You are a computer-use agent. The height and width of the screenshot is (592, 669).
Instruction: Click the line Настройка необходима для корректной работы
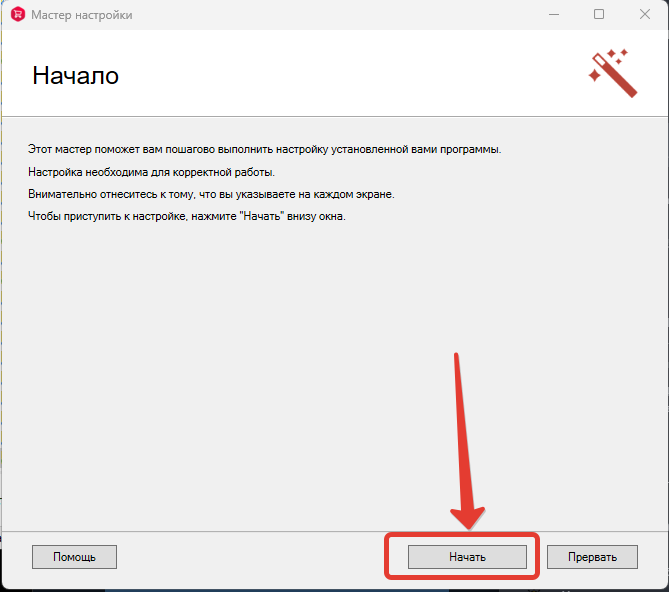click(138, 172)
